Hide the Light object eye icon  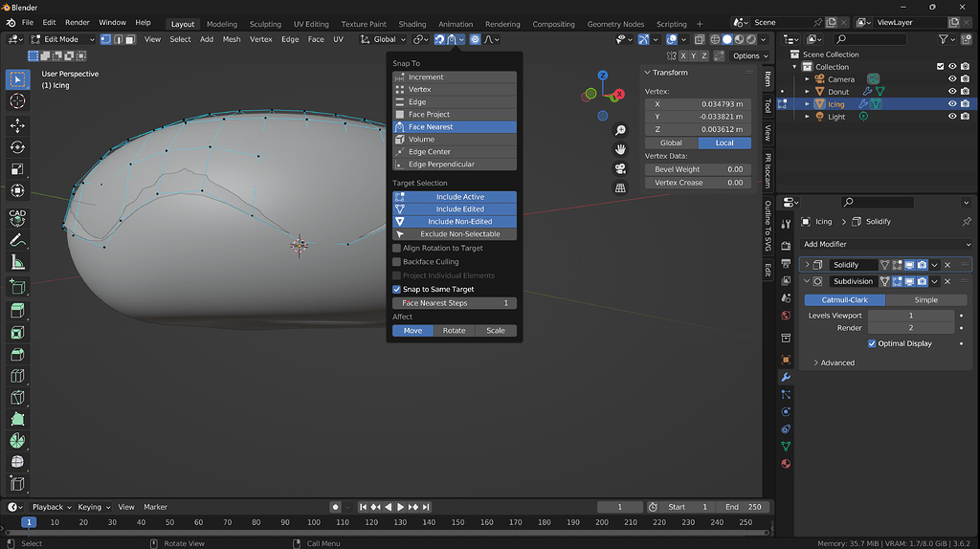click(x=952, y=116)
